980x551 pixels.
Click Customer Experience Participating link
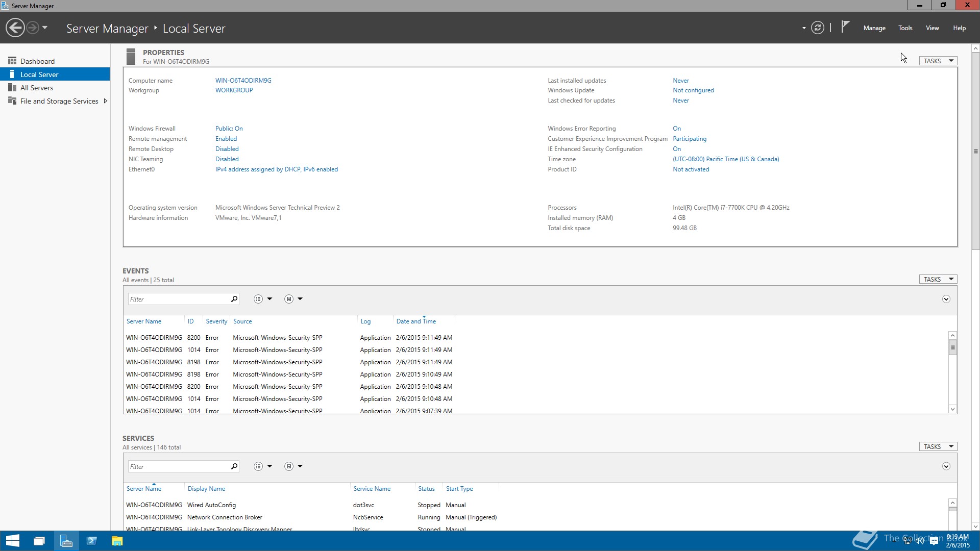click(x=690, y=139)
